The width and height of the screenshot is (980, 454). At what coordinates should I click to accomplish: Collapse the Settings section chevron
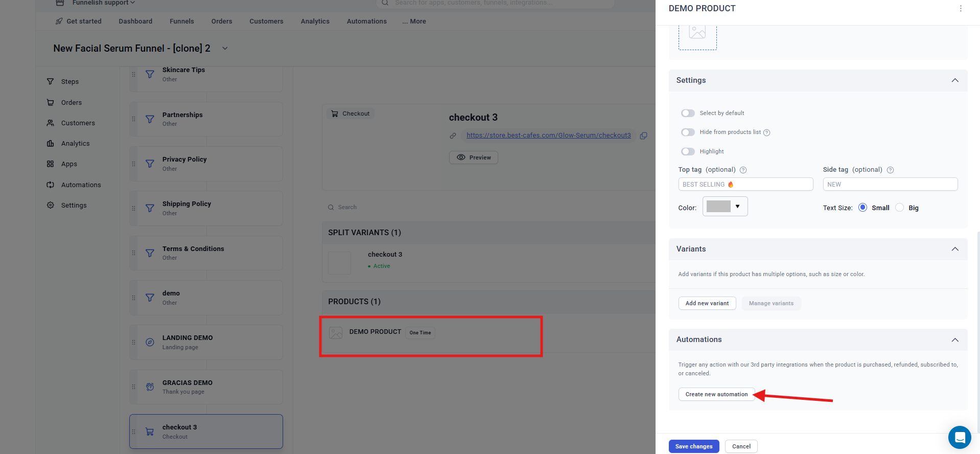tap(954, 80)
